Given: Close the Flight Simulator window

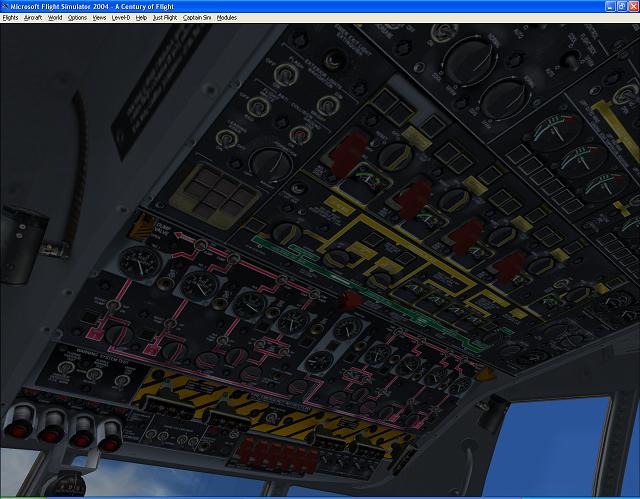Looking at the screenshot, I should 633,6.
